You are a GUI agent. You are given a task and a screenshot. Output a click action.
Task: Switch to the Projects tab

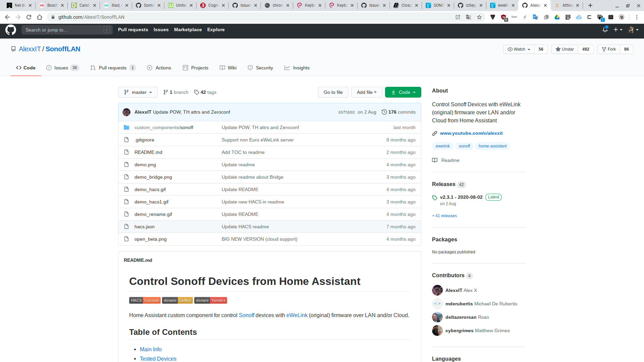pyautogui.click(x=196, y=68)
